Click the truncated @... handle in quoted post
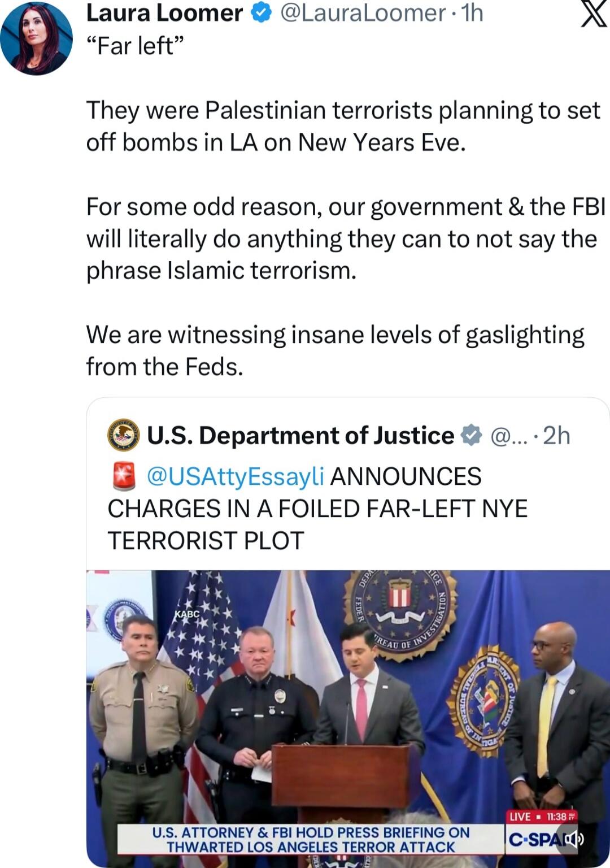The height and width of the screenshot is (868, 610). coord(508,436)
